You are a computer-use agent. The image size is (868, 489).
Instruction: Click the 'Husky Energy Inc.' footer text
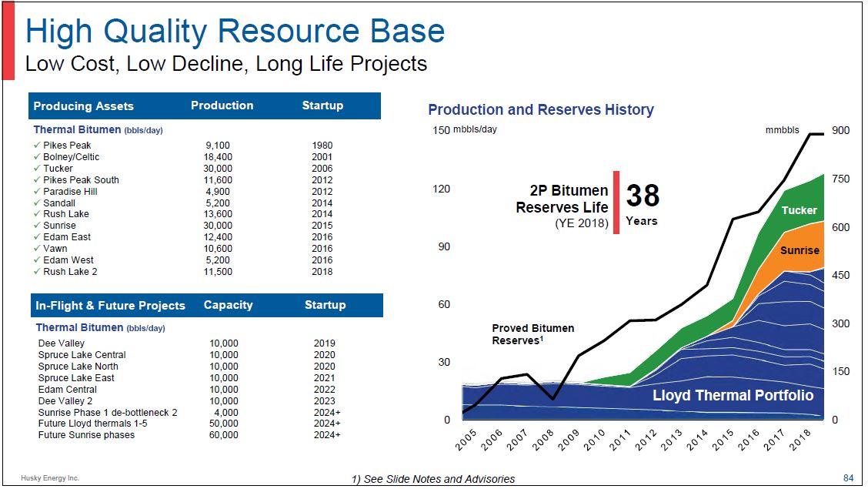50,478
